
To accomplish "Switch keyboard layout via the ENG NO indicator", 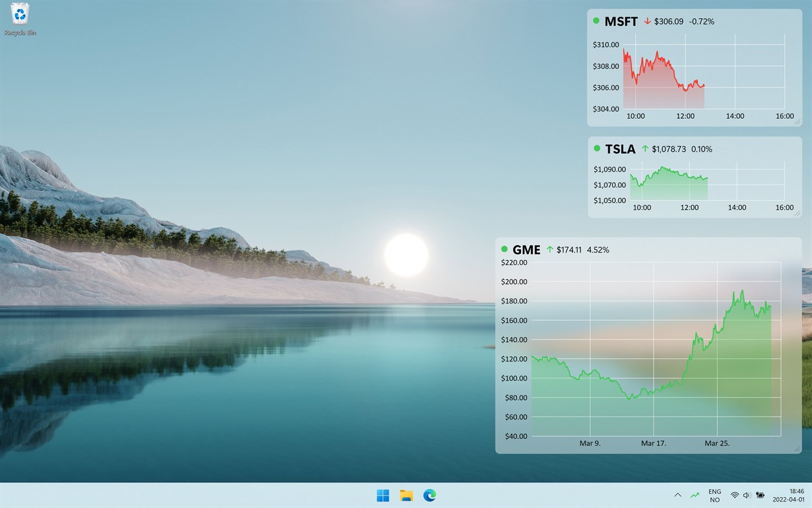I will [x=714, y=495].
